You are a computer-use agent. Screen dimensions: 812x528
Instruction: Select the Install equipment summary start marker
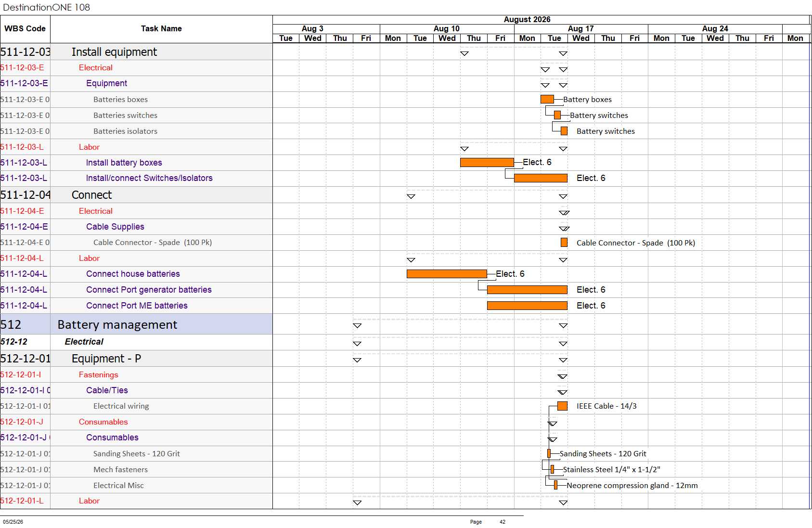(x=464, y=53)
